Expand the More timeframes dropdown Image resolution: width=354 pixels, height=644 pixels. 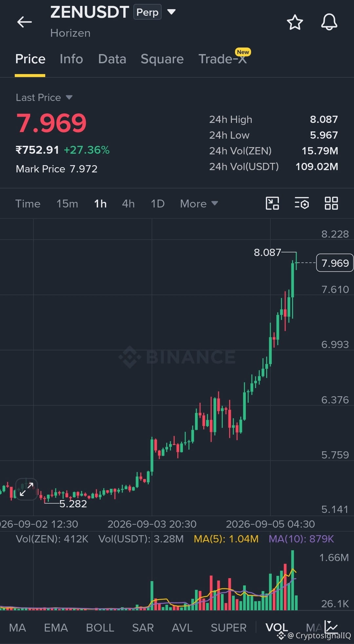click(199, 204)
